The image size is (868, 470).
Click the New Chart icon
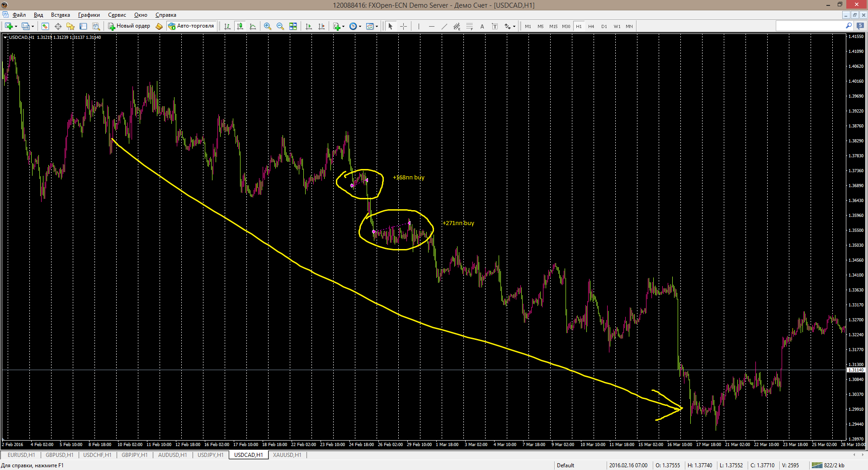pos(9,26)
